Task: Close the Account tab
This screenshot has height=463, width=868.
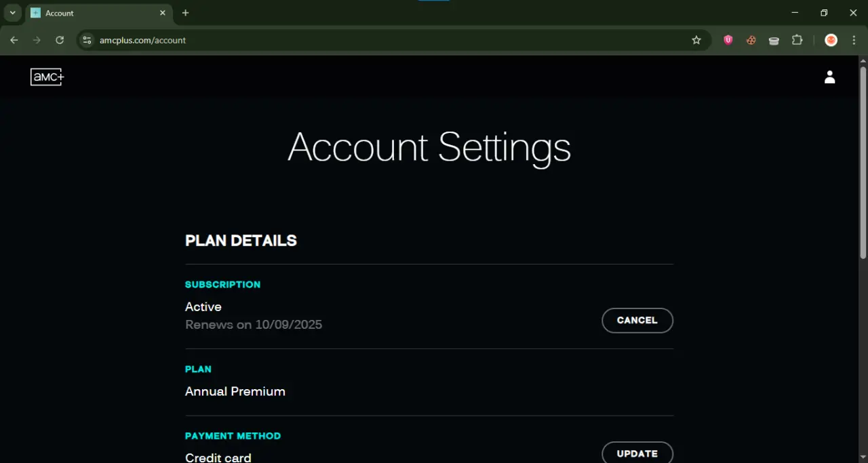Action: pyautogui.click(x=163, y=13)
